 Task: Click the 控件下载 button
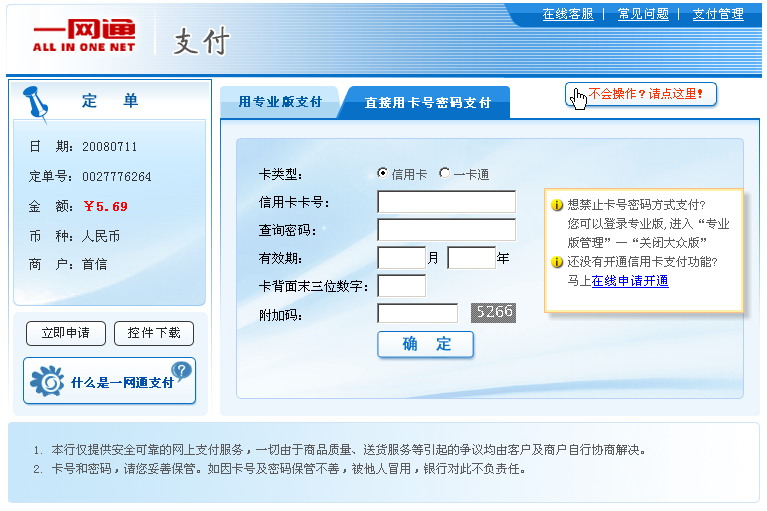[154, 333]
